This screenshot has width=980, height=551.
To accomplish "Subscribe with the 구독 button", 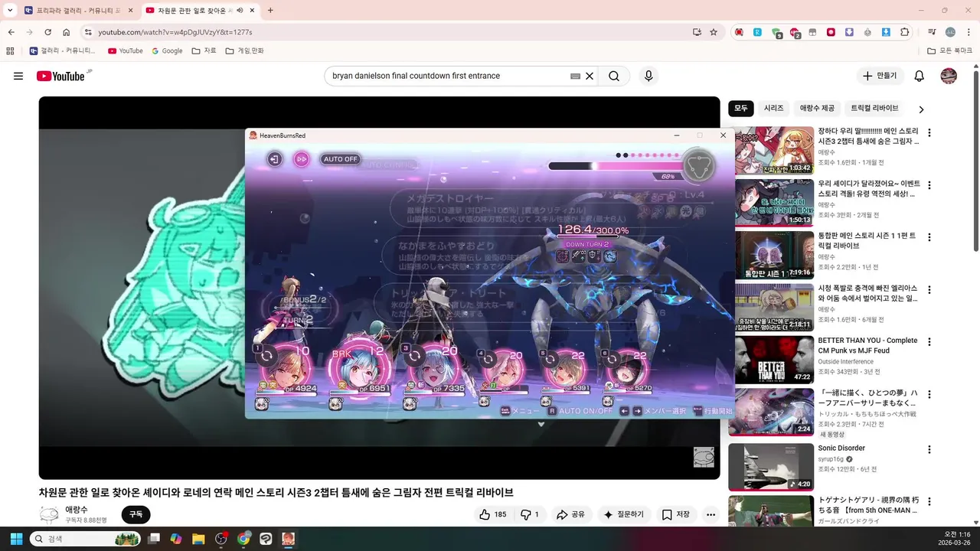I will click(136, 514).
